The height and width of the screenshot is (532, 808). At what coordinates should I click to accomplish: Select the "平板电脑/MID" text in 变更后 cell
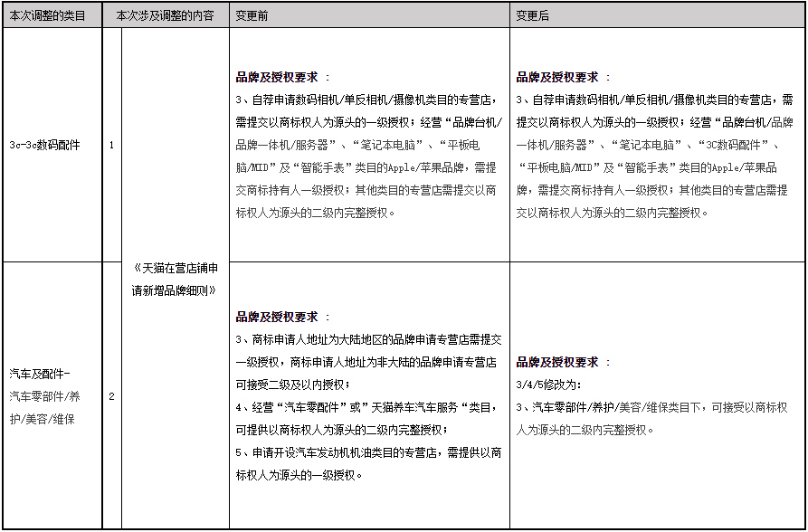556,166
